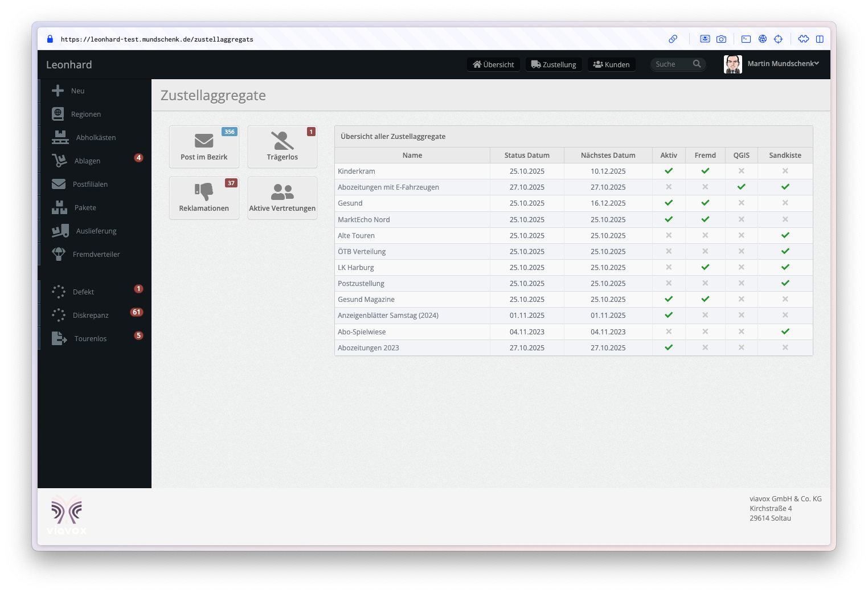
Task: Open the Post im Bezirk tile
Action: pyautogui.click(x=204, y=147)
